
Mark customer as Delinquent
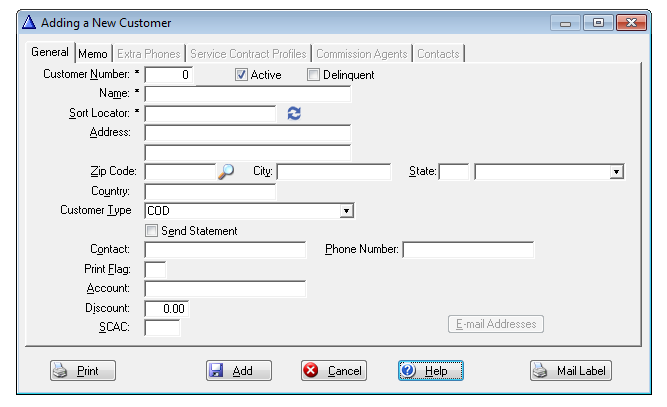313,75
